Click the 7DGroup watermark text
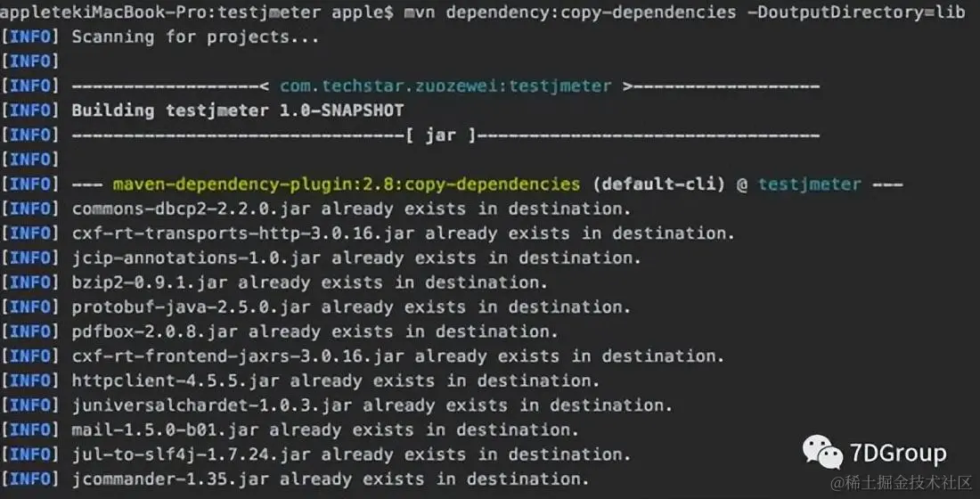 898,453
